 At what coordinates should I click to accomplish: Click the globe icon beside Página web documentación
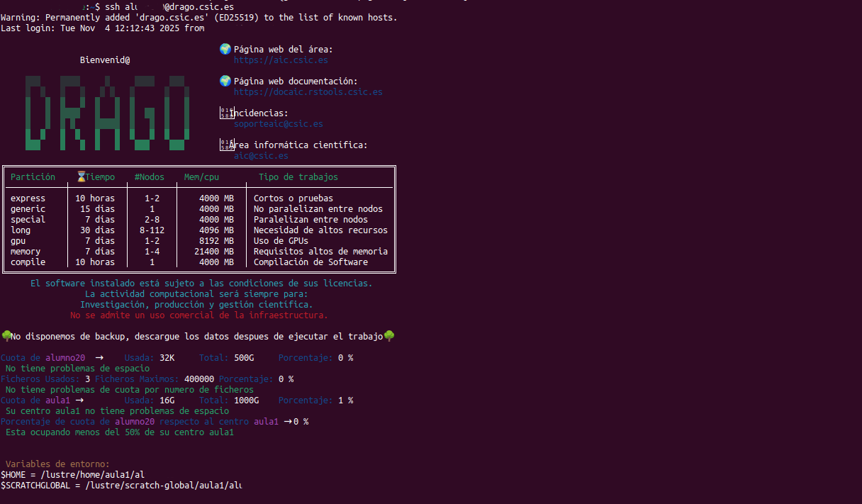point(225,81)
